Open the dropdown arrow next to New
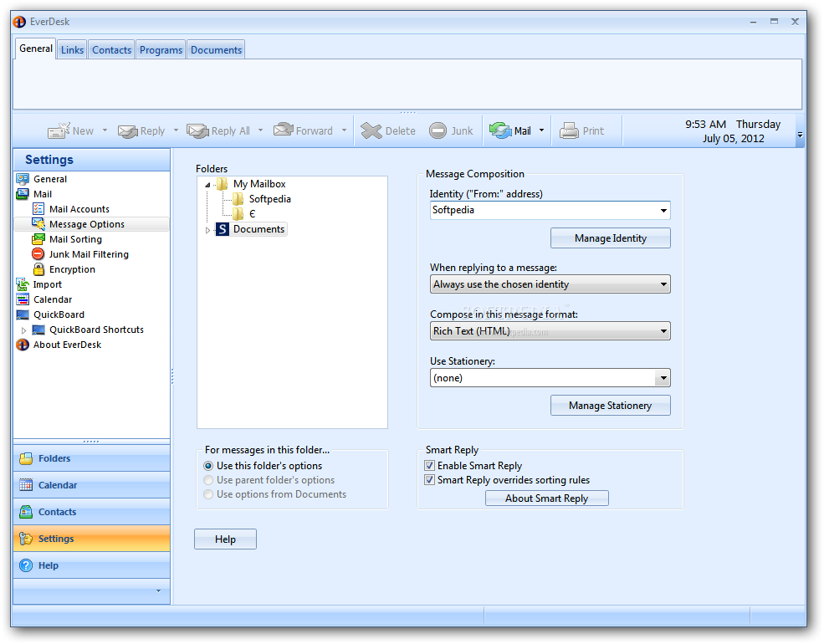 click(x=105, y=130)
